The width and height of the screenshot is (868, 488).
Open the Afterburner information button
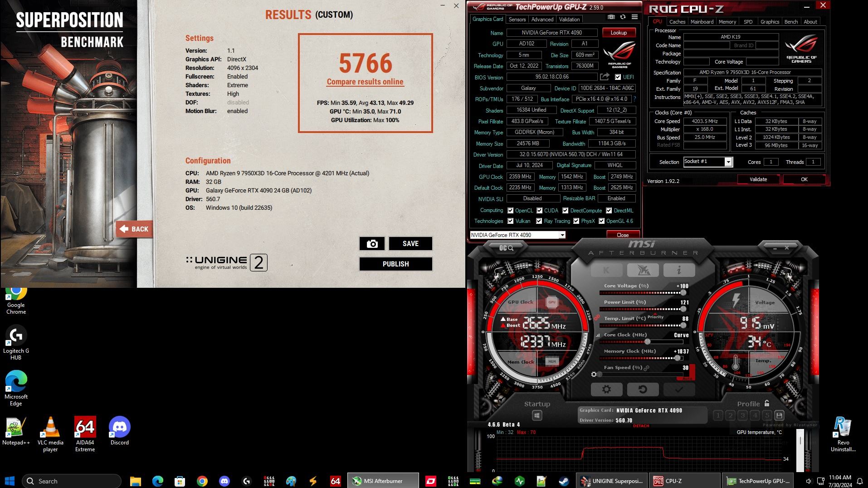679,270
